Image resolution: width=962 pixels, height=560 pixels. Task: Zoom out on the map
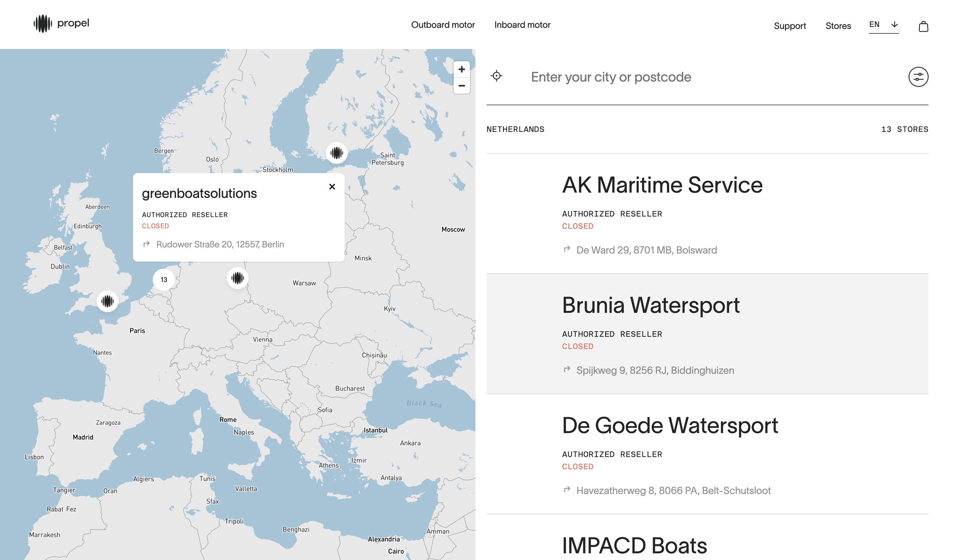tap(462, 86)
